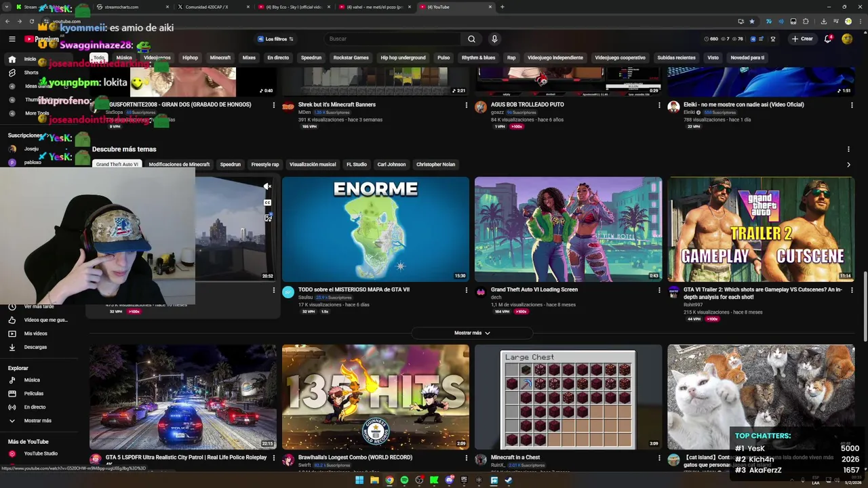Select the Rhythm & blues chip
This screenshot has height=488, width=868.
pos(479,58)
